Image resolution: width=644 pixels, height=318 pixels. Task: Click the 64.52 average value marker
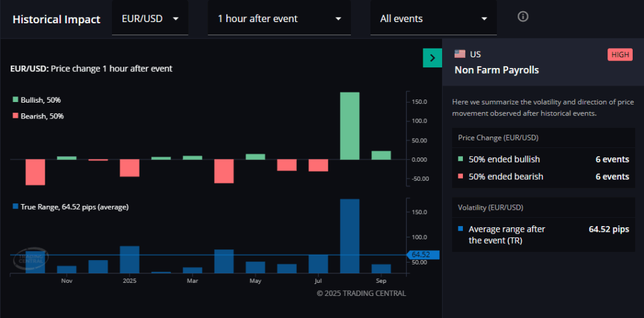click(x=421, y=254)
